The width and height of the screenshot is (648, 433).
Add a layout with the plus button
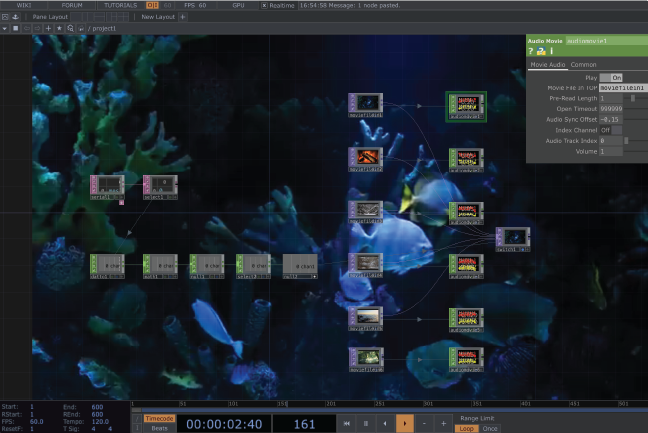183,17
